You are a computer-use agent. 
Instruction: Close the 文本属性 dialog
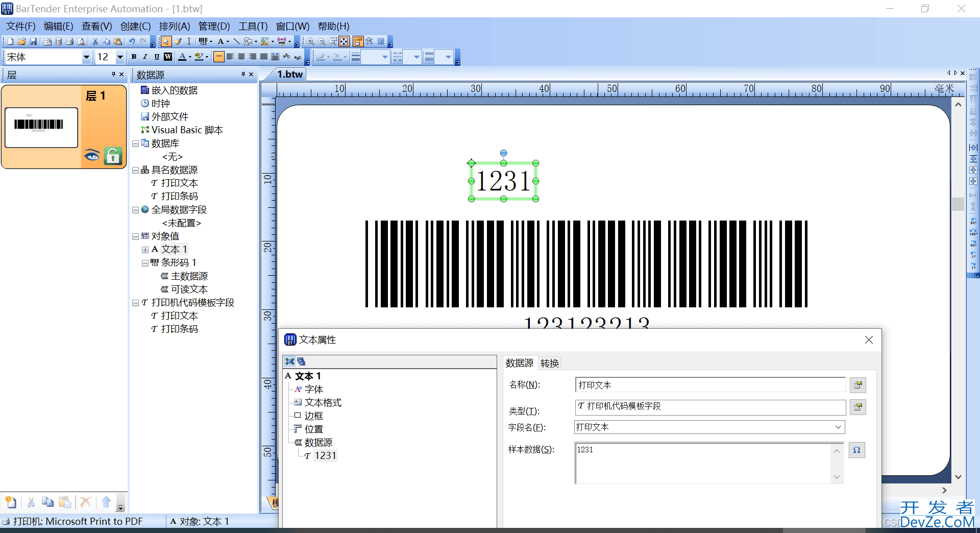[x=869, y=340]
